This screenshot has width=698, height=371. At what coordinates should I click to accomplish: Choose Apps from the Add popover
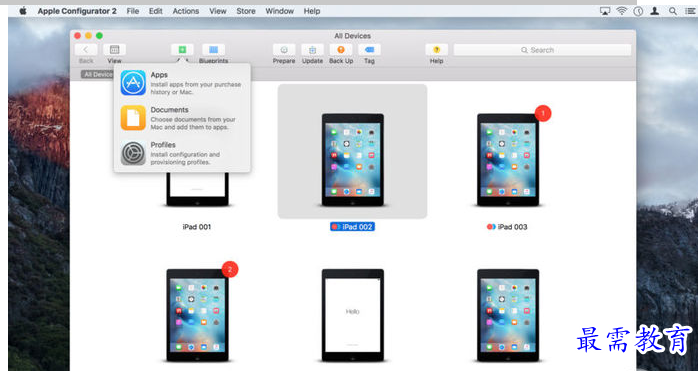(183, 83)
